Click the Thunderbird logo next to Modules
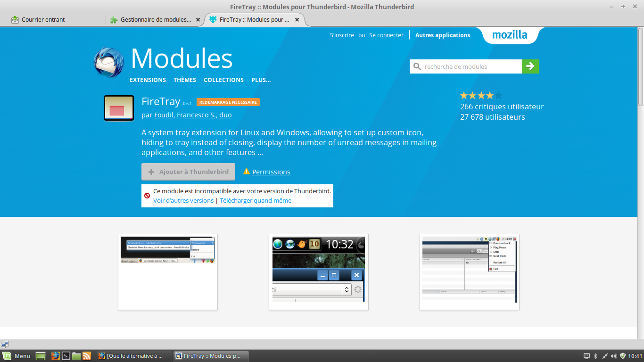The image size is (644, 362). coord(109,62)
